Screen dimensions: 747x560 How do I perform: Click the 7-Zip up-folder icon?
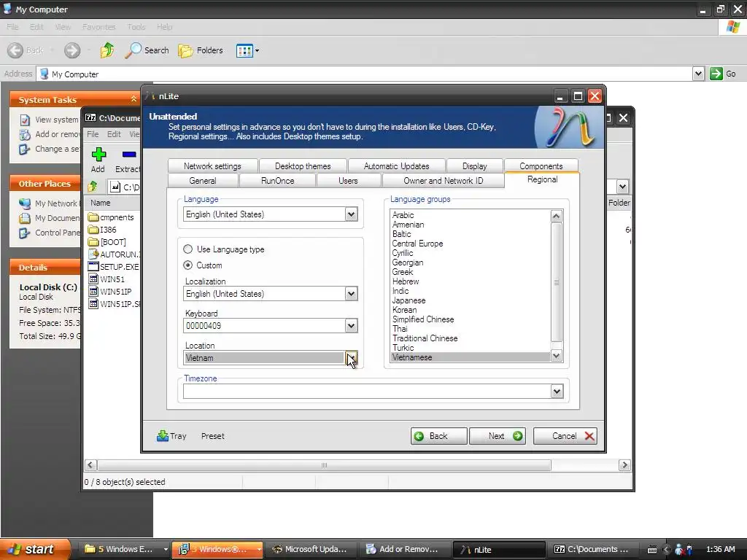click(x=93, y=187)
